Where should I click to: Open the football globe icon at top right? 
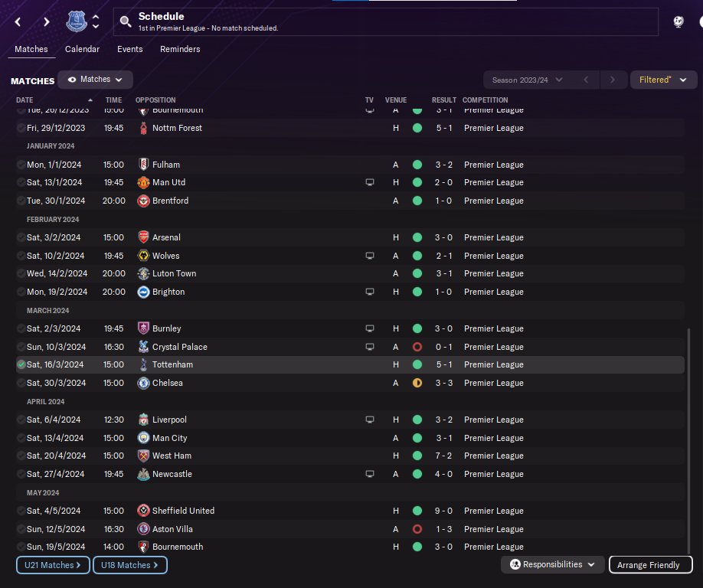[x=678, y=21]
